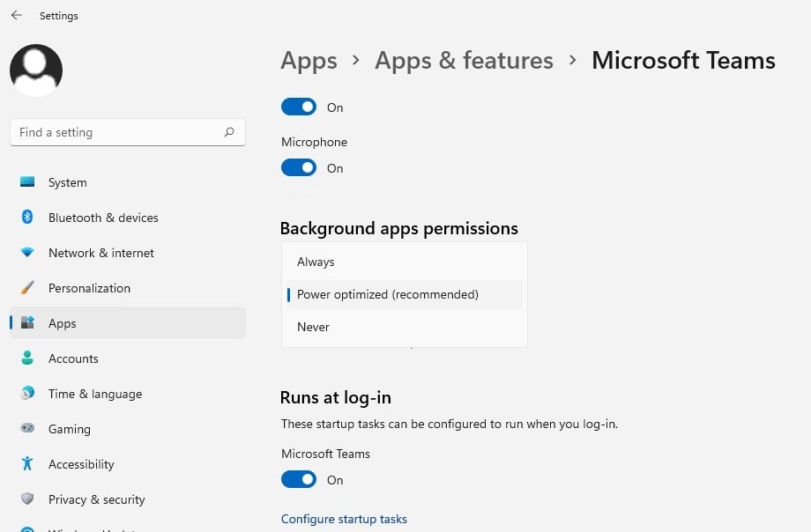Click the Gaming controller icon

[27, 429]
